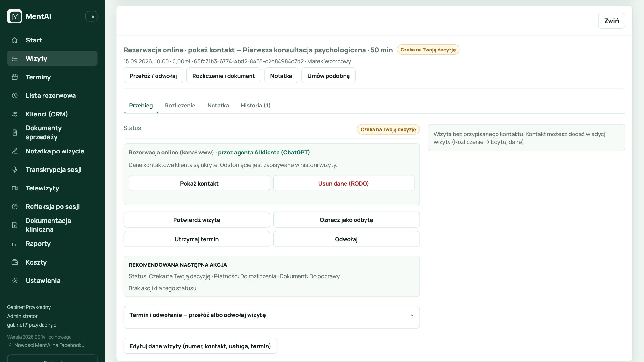Image resolution: width=644 pixels, height=362 pixels.
Task: Click the visit ID and date line
Action: [237, 61]
